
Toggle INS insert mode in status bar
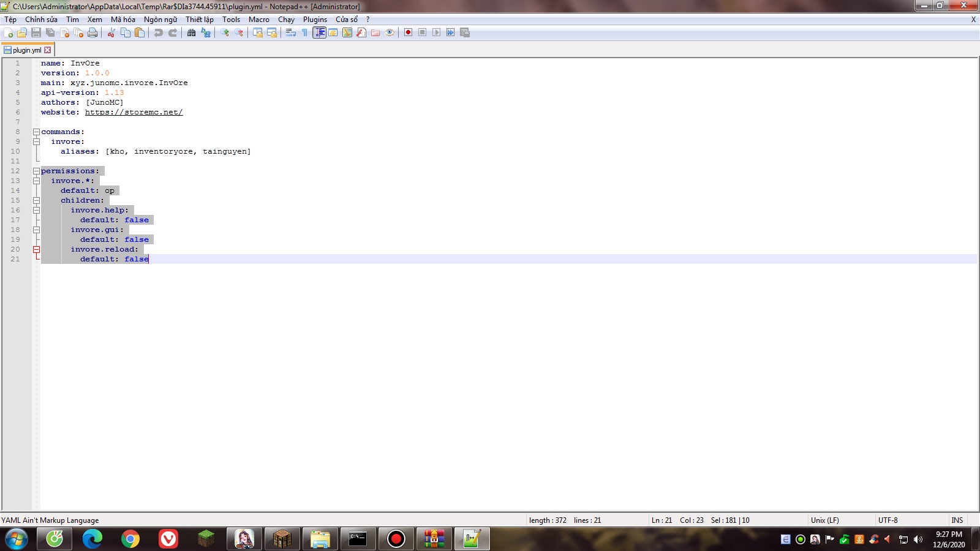coord(957,520)
